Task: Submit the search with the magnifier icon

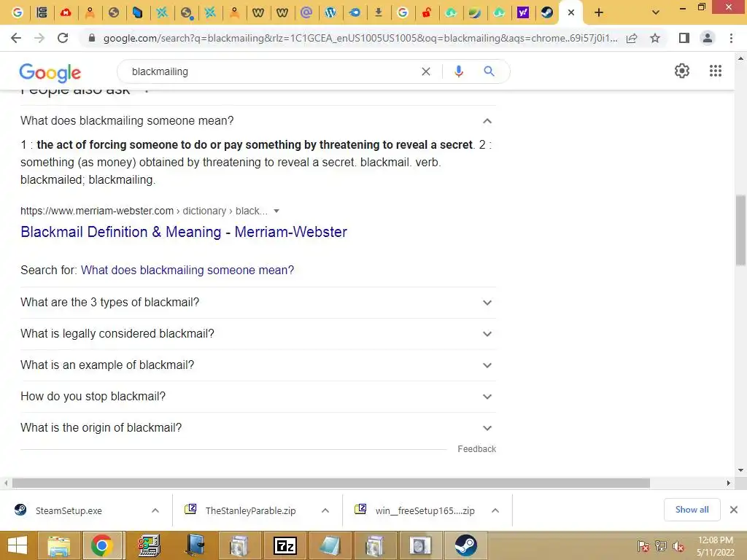Action: 489,71
